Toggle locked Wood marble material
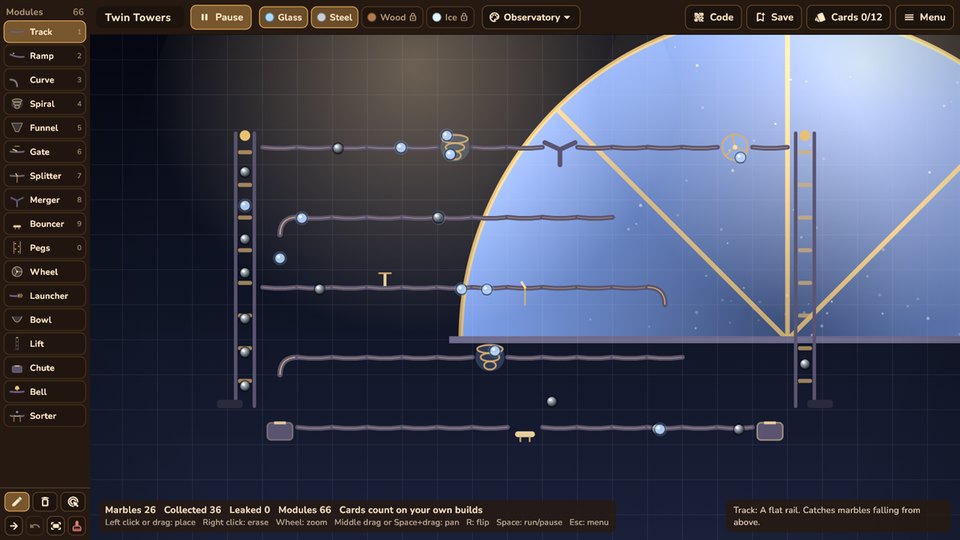 (x=392, y=17)
